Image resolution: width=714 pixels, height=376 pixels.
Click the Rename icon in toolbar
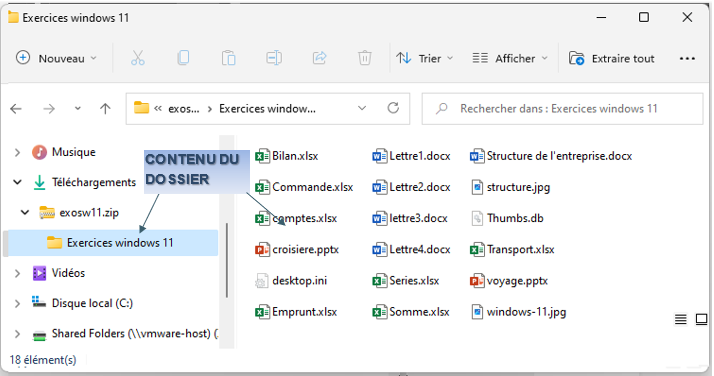(x=274, y=58)
